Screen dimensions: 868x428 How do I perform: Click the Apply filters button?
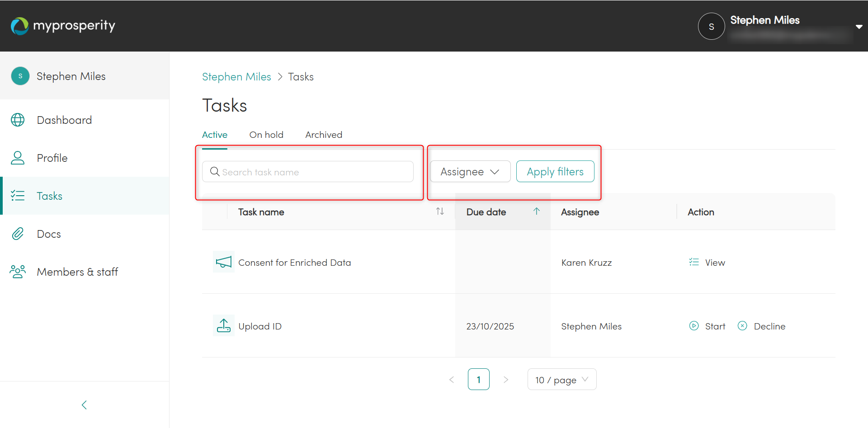(x=555, y=172)
